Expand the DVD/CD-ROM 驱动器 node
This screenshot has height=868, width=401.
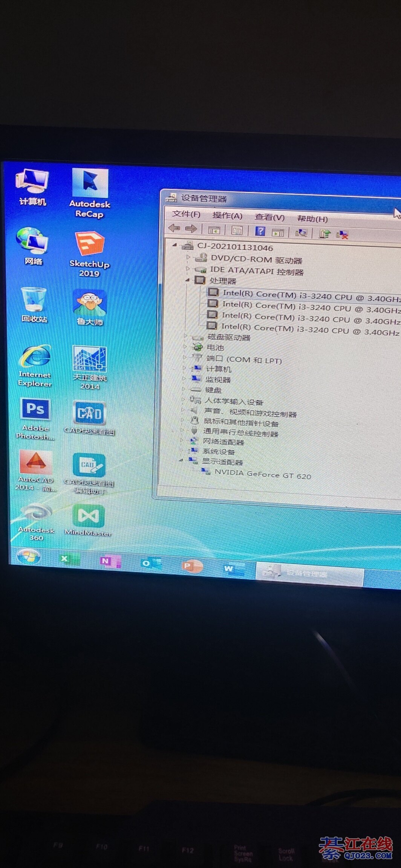point(188,257)
